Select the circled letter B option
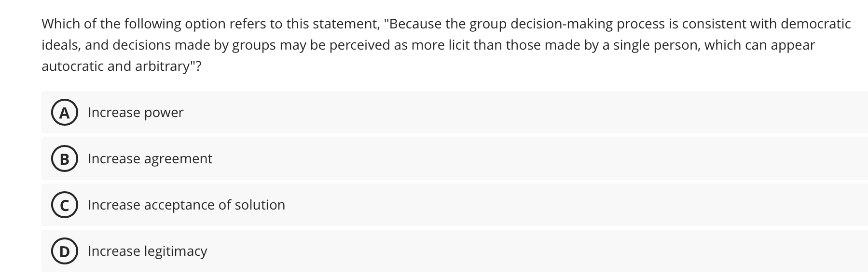Viewport: 868px width, 276px height. 64,159
